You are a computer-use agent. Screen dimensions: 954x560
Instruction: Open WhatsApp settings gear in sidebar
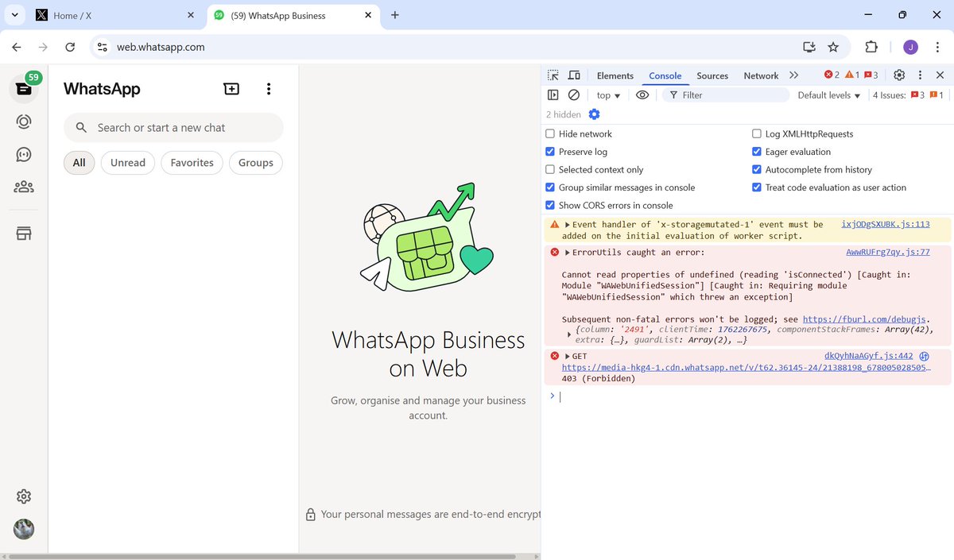click(24, 496)
